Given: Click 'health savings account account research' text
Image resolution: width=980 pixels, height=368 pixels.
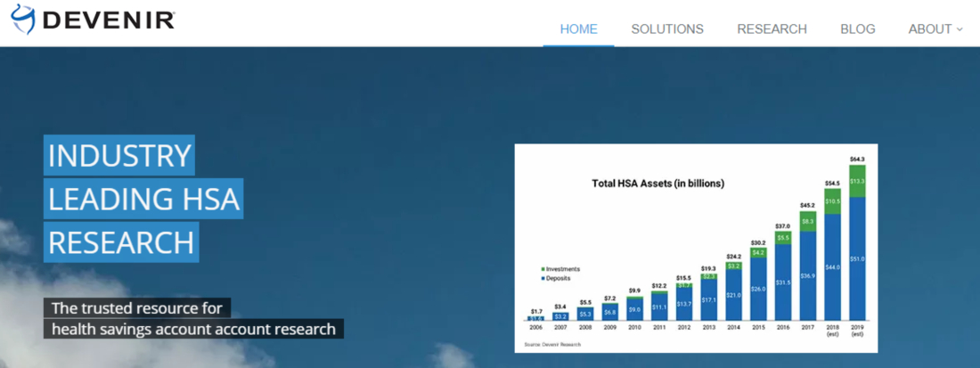Looking at the screenshot, I should pos(193,330).
